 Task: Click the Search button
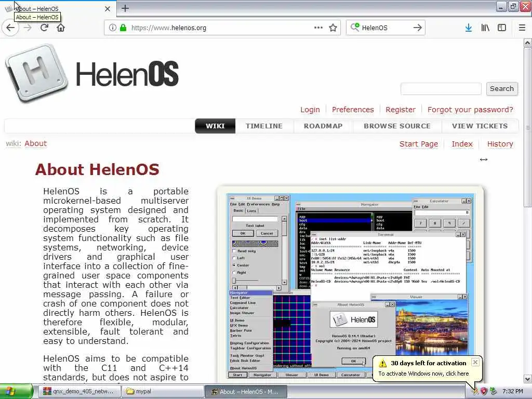[502, 88]
